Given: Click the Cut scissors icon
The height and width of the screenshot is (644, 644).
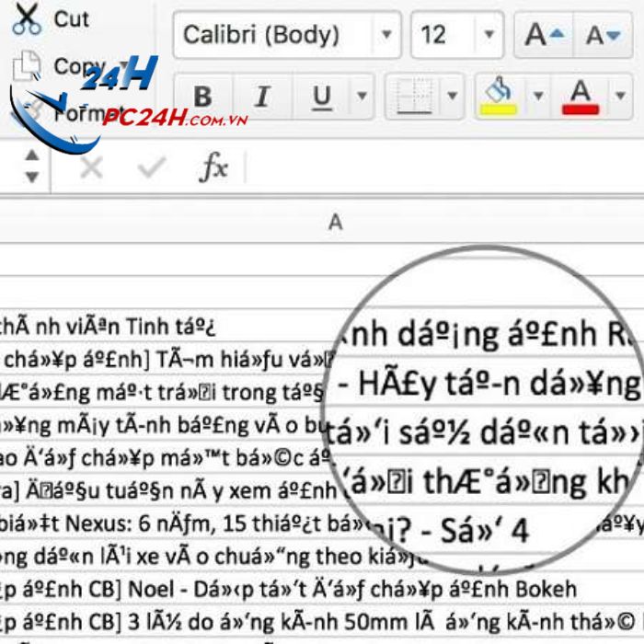Looking at the screenshot, I should [x=27, y=19].
